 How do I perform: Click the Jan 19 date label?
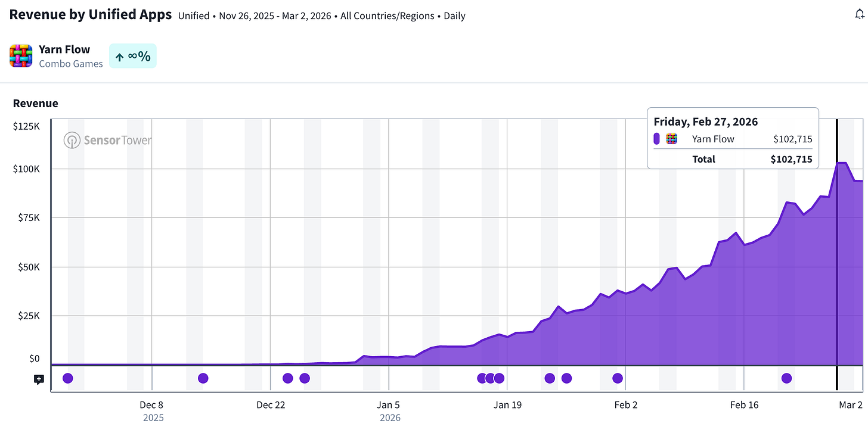[507, 405]
